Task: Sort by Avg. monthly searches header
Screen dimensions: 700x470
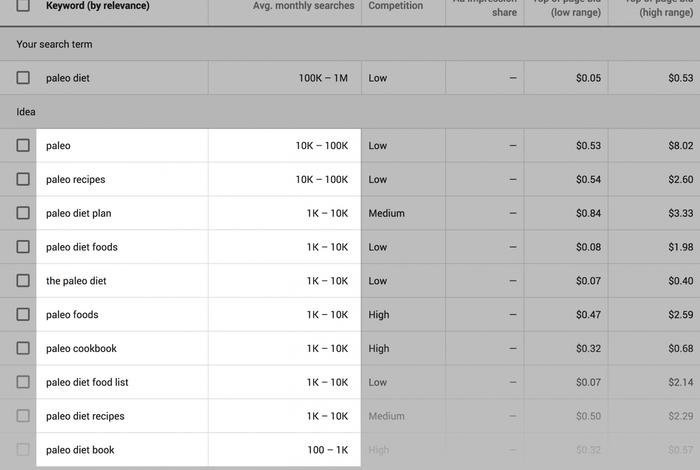Action: point(304,6)
